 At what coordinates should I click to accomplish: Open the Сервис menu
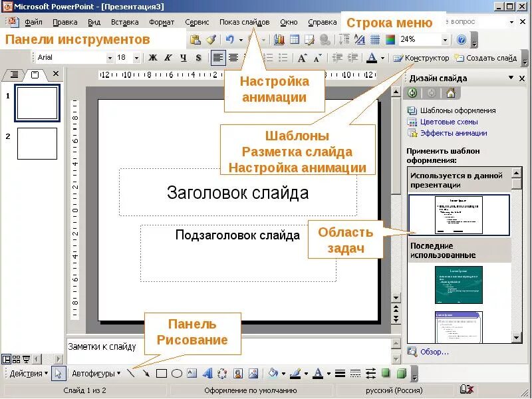coord(197,22)
